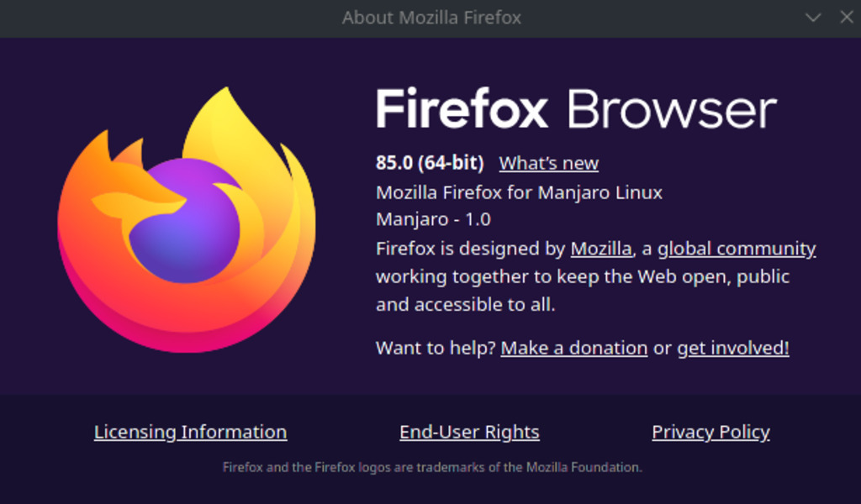
Task: View End-User Rights
Action: tap(469, 432)
